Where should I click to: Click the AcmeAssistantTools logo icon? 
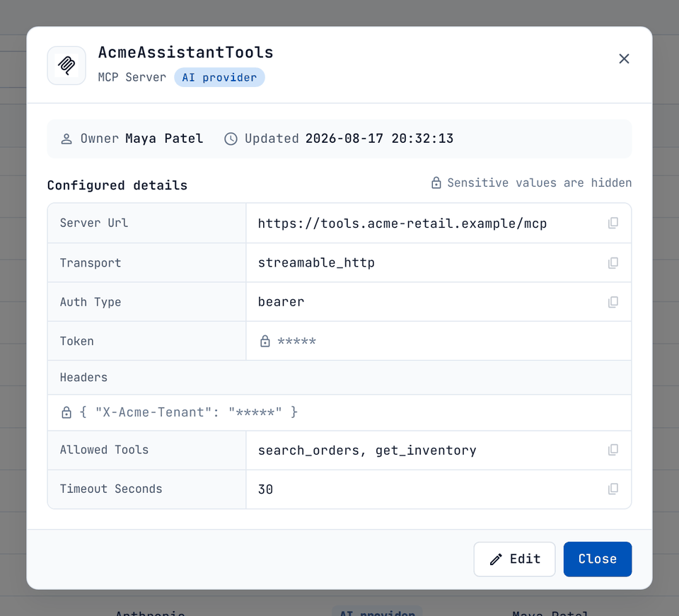coord(66,65)
